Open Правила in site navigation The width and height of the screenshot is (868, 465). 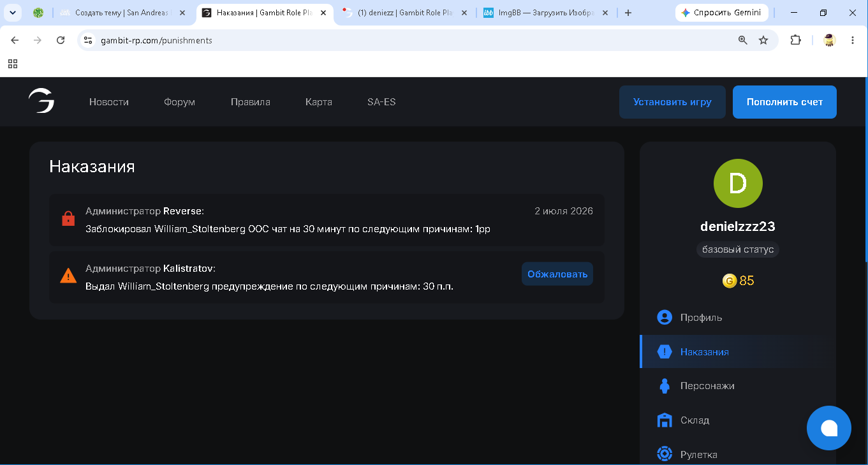click(x=251, y=102)
